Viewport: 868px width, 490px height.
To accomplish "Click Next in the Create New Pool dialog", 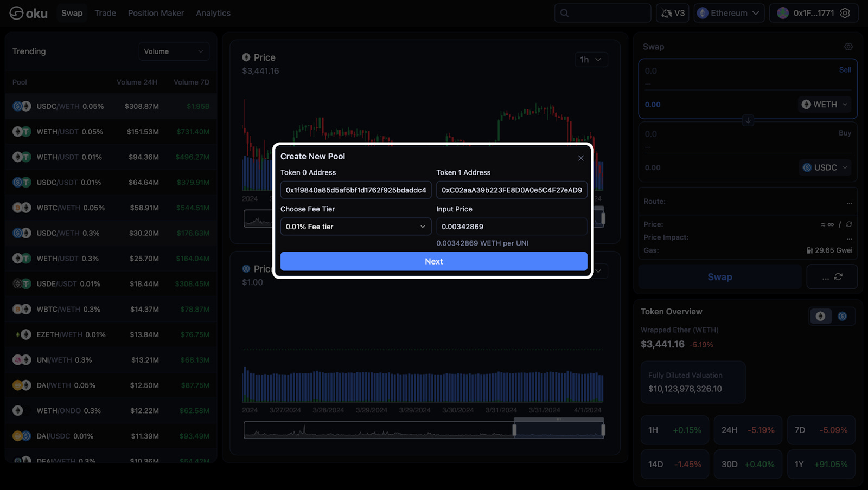I will 433,261.
